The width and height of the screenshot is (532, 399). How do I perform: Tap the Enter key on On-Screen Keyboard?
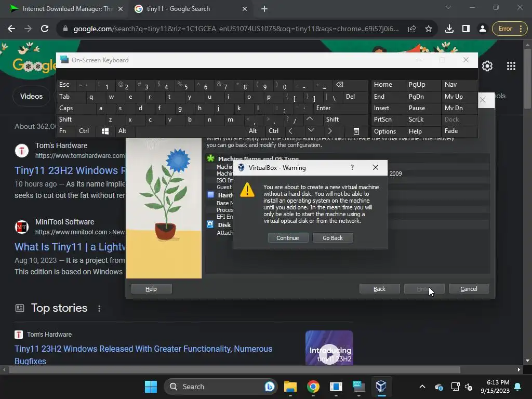click(340, 108)
